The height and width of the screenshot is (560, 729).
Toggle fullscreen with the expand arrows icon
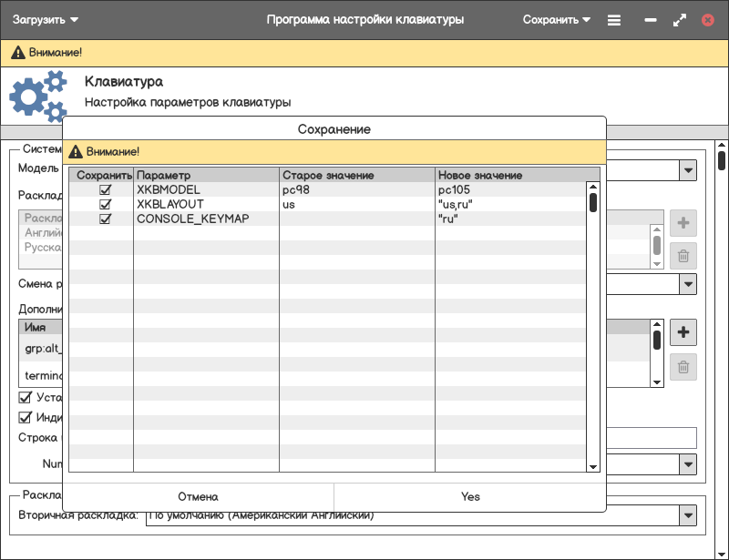(679, 20)
